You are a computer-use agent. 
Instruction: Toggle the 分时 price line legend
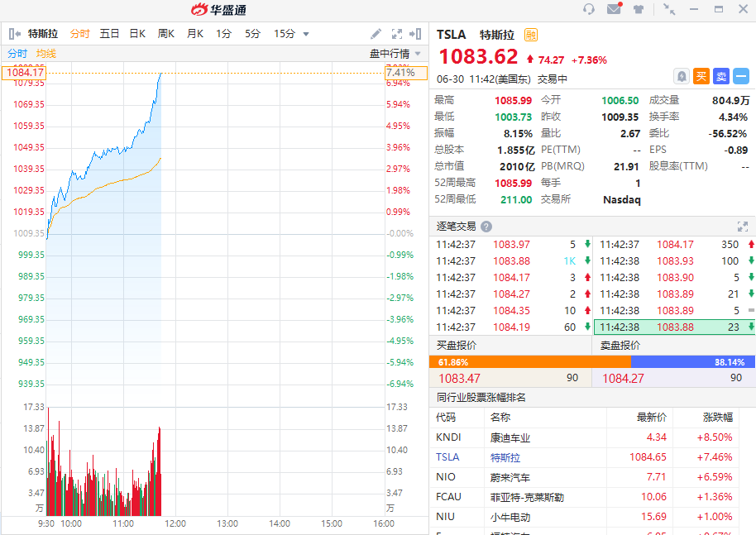[x=17, y=54]
